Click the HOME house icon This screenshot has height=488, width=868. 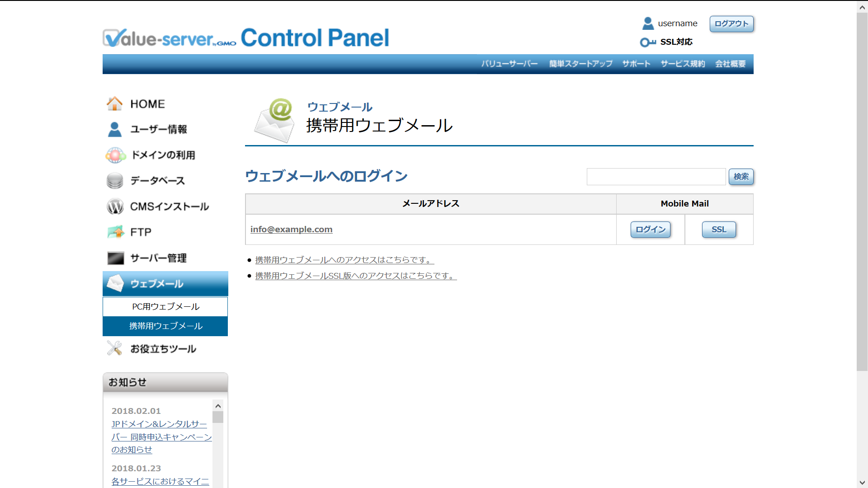point(114,103)
